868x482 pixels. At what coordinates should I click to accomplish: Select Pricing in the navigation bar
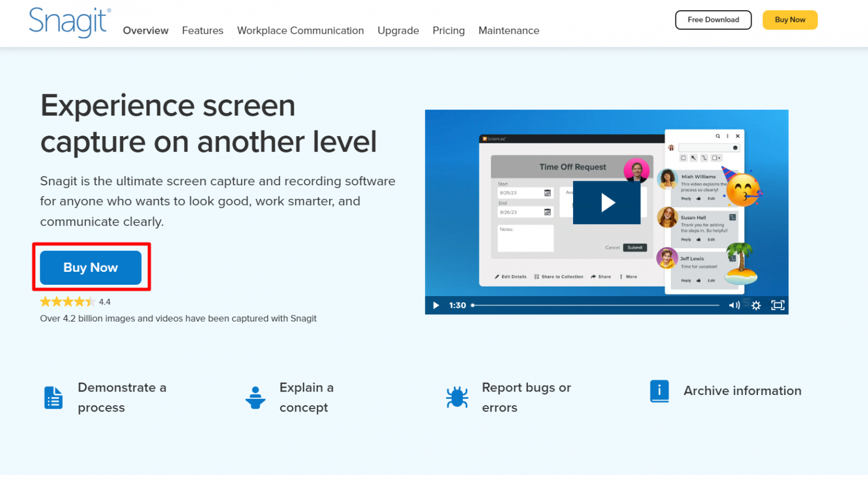448,31
